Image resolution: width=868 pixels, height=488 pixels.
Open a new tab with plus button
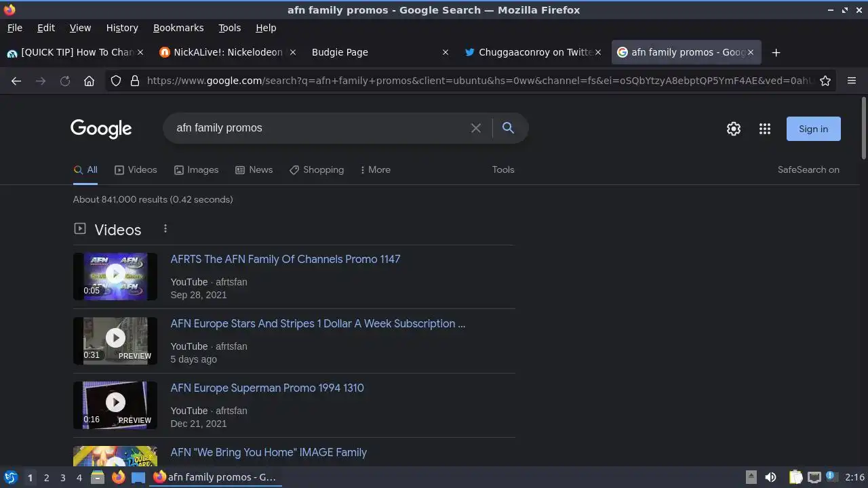coord(776,52)
